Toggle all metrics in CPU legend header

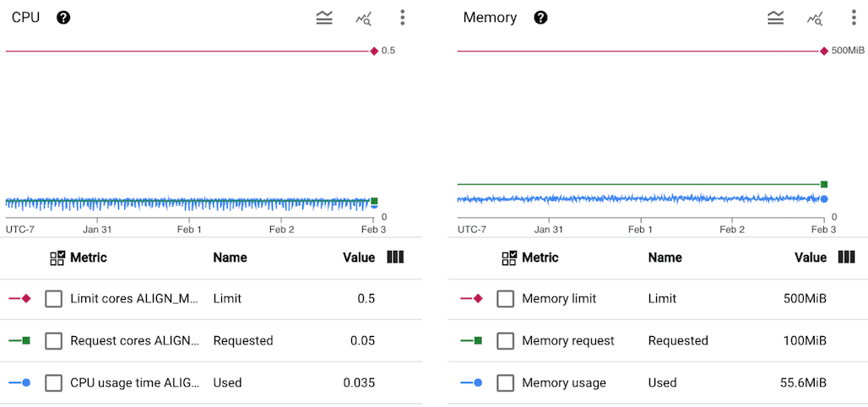57,258
